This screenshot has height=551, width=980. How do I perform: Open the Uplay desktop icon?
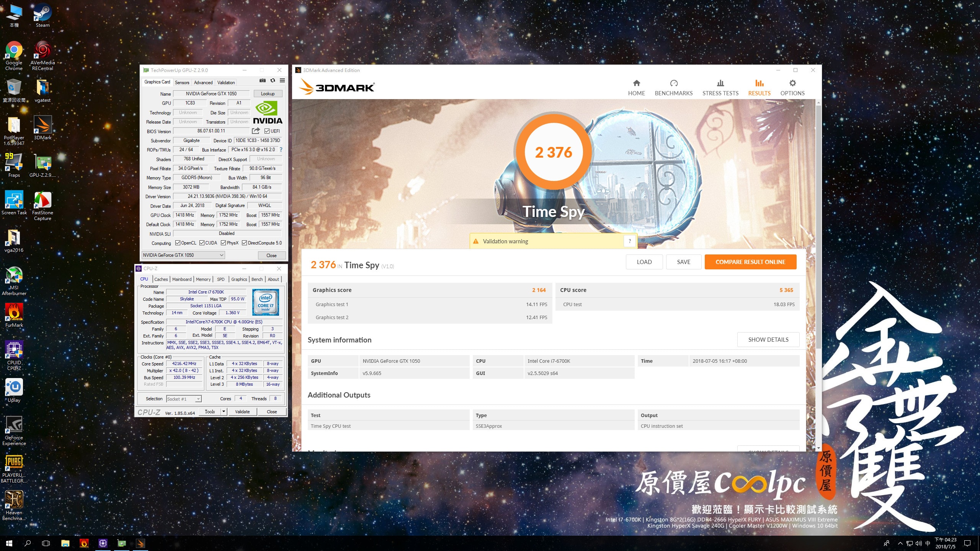point(14,390)
